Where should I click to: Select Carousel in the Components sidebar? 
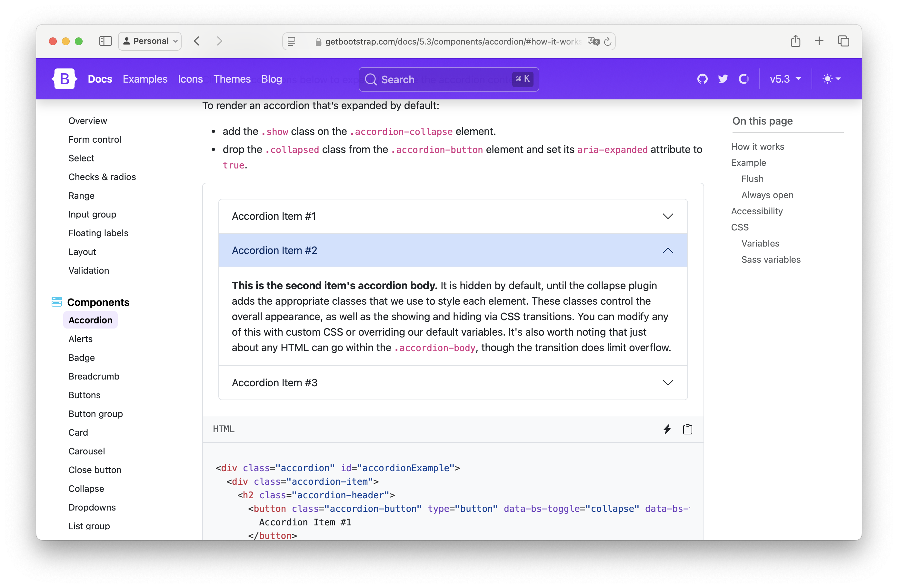pyautogui.click(x=86, y=451)
